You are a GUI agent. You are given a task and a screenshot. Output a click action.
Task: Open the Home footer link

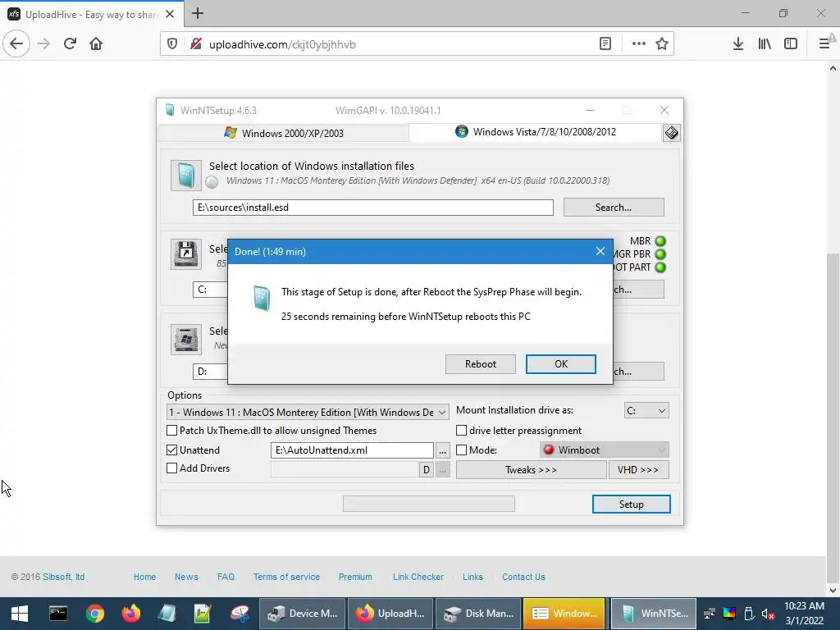tap(144, 577)
